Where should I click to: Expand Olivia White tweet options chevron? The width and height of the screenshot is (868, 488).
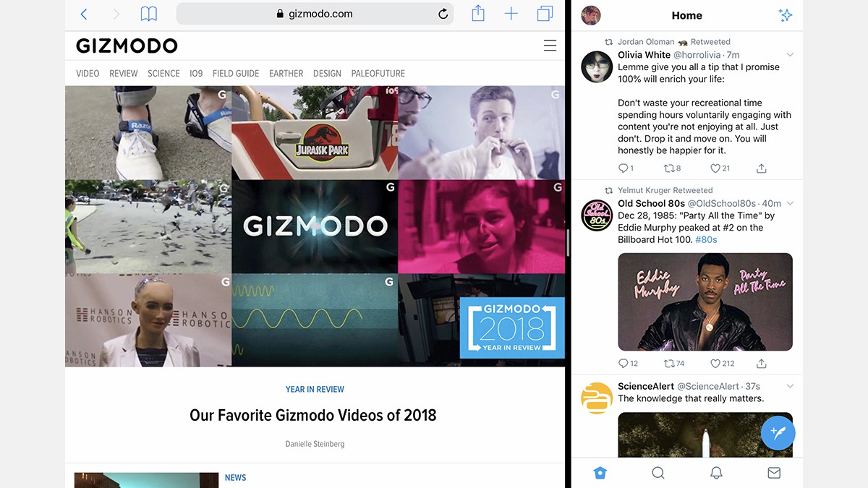point(790,55)
